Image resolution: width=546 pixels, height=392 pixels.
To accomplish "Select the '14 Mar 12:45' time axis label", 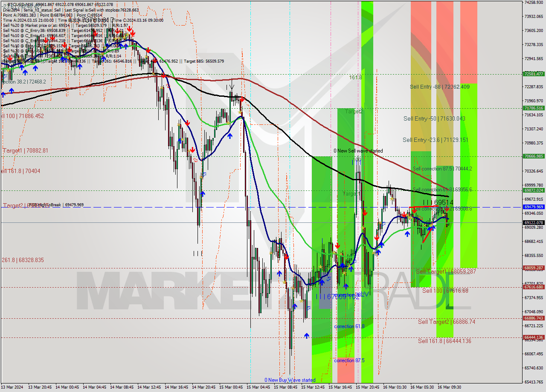I will pos(149,387).
